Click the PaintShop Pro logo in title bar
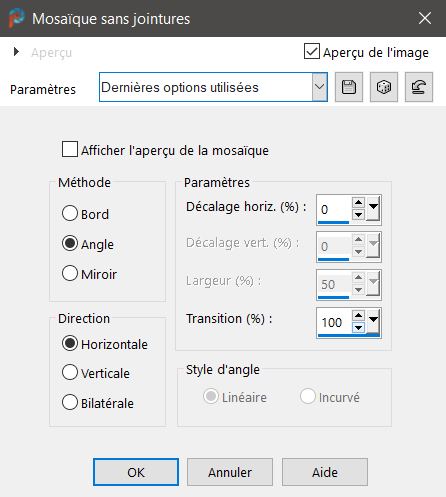This screenshot has height=497, width=446. point(16,18)
